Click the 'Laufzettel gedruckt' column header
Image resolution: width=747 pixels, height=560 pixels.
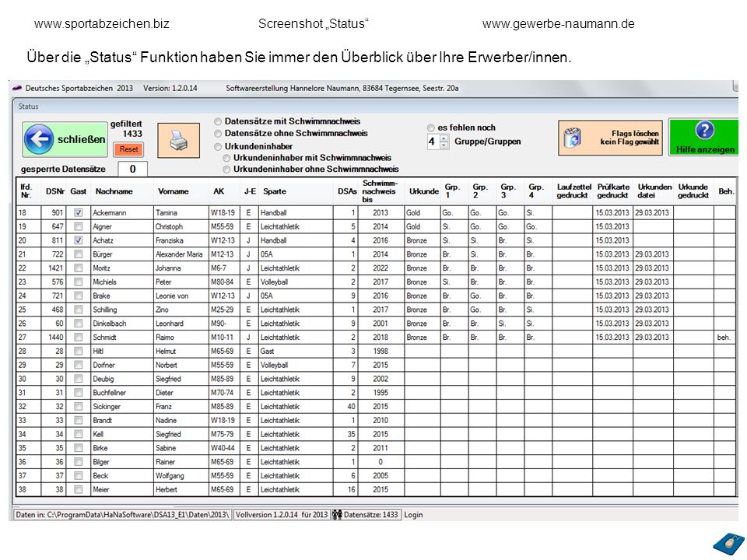[573, 191]
